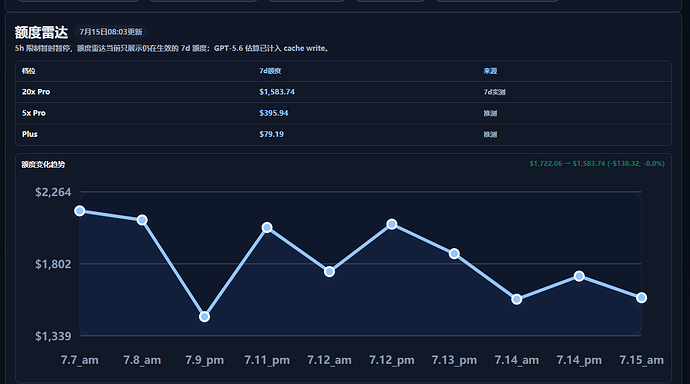Click the 20x Pro table row

click(343, 92)
